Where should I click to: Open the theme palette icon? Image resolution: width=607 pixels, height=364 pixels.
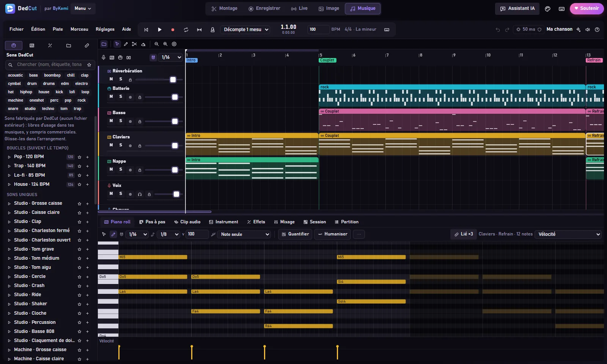click(x=547, y=9)
